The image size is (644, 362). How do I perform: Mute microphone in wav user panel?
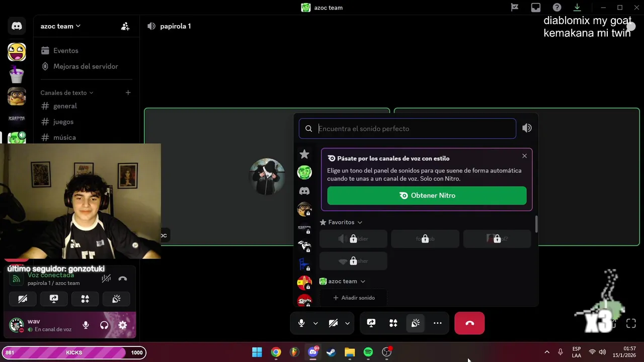coord(86,325)
